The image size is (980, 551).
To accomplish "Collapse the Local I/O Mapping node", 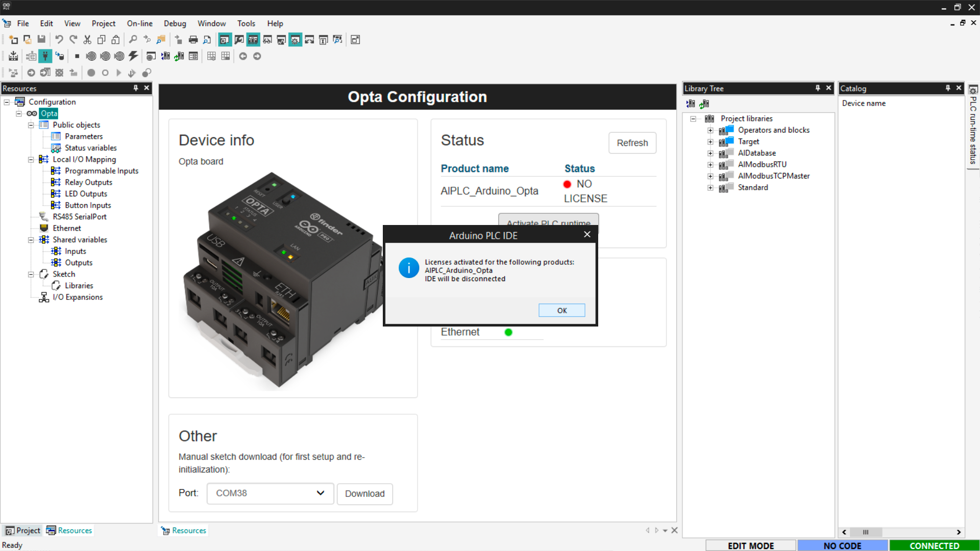I will point(31,159).
